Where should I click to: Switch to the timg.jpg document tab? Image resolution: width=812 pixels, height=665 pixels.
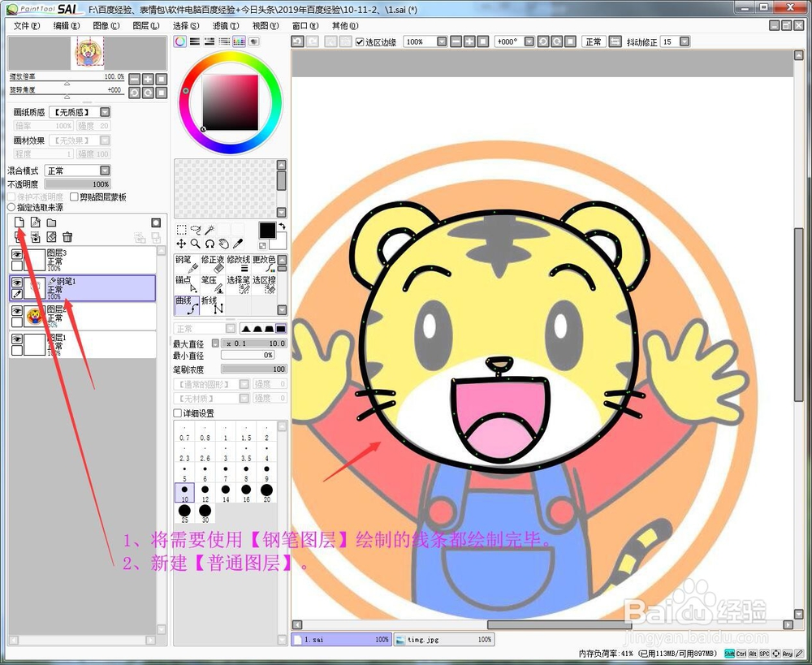[x=444, y=640]
